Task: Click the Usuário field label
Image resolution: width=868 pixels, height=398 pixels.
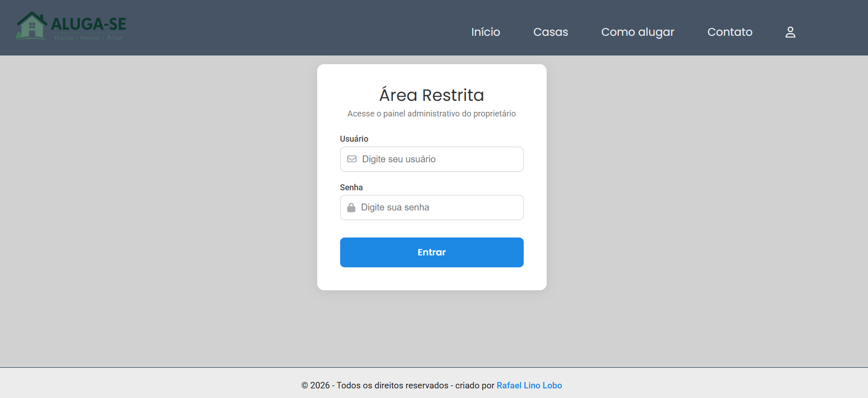Action: [x=354, y=139]
